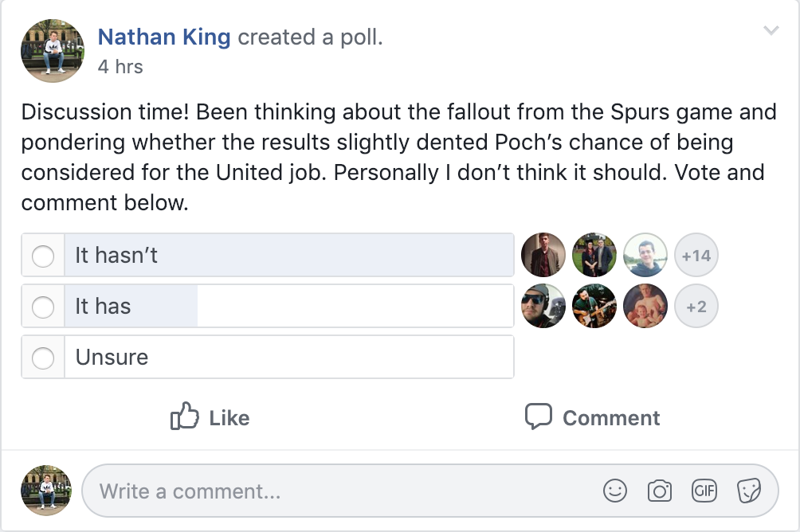Open Nathan King's profile picture
Viewport: 800px width, 532px height.
(x=52, y=50)
